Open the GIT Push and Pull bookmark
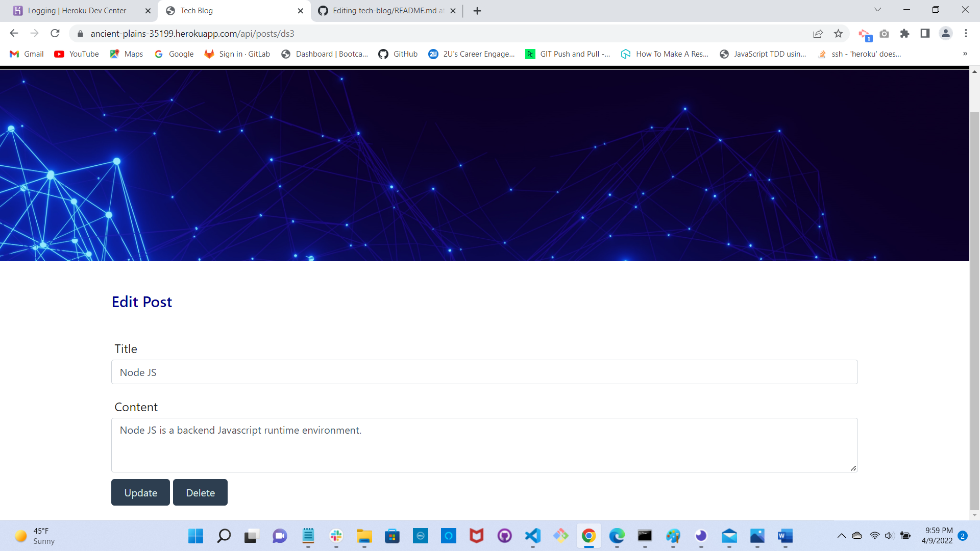The height and width of the screenshot is (551, 980). coord(568,54)
